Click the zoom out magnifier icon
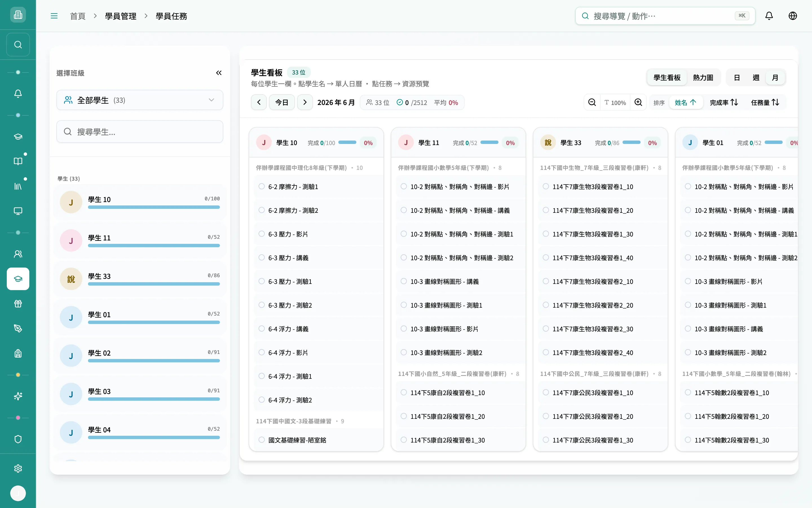Image resolution: width=812 pixels, height=508 pixels. click(x=592, y=102)
